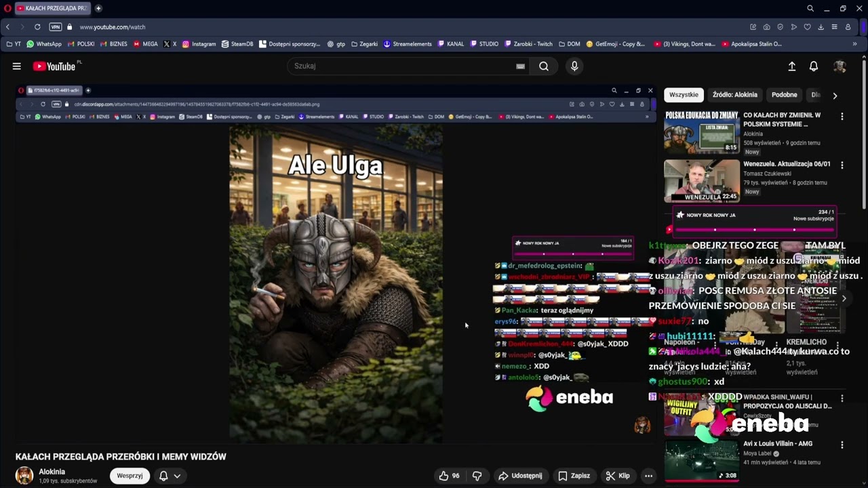This screenshot has height=488, width=868.
Task: Open a new browser tab
Action: tap(98, 8)
